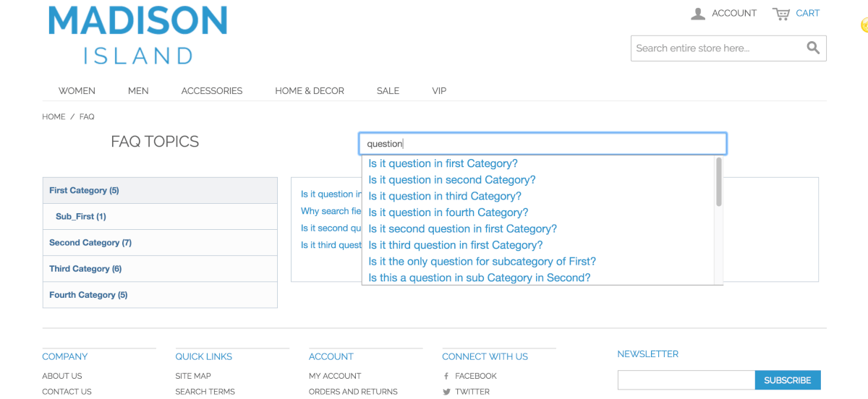The height and width of the screenshot is (399, 868).
Task: Expand the Third Category topic
Action: point(85,269)
